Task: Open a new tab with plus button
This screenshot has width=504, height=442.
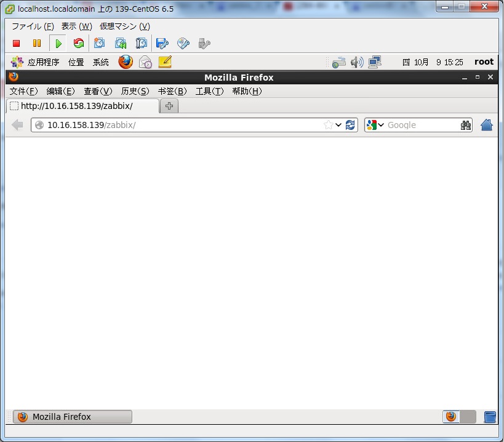Action: (169, 106)
